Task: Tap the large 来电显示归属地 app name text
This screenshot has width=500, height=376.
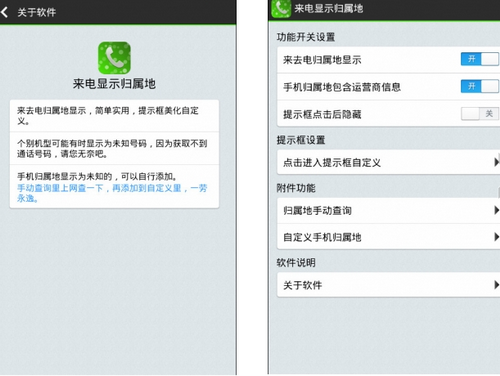Action: (114, 84)
